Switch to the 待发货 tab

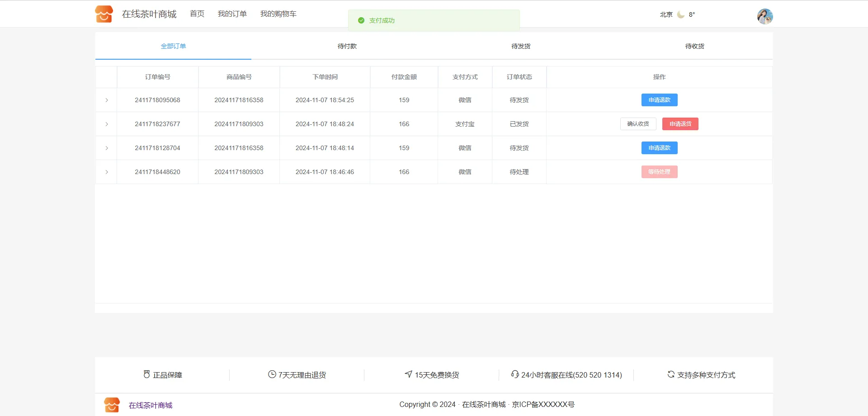pos(521,46)
